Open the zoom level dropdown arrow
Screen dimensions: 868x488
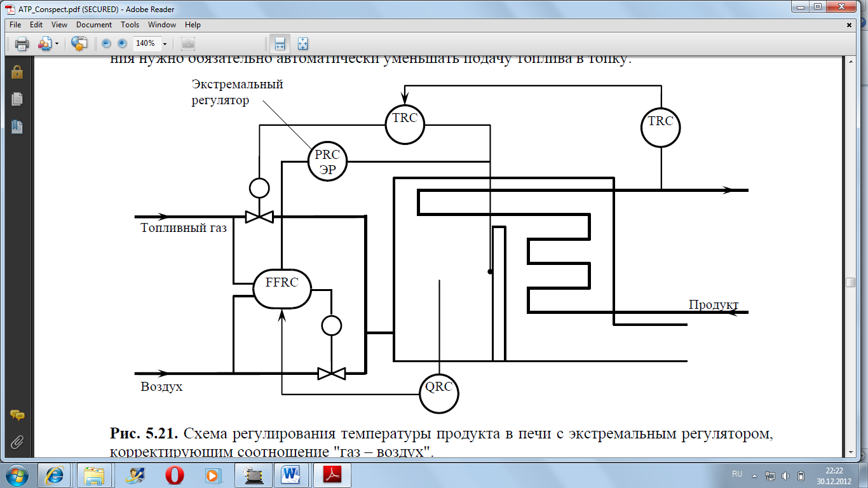point(165,44)
